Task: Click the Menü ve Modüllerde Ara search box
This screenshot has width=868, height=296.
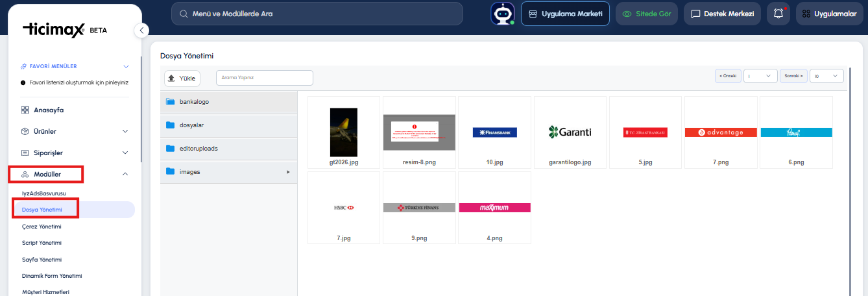Action: (317, 14)
